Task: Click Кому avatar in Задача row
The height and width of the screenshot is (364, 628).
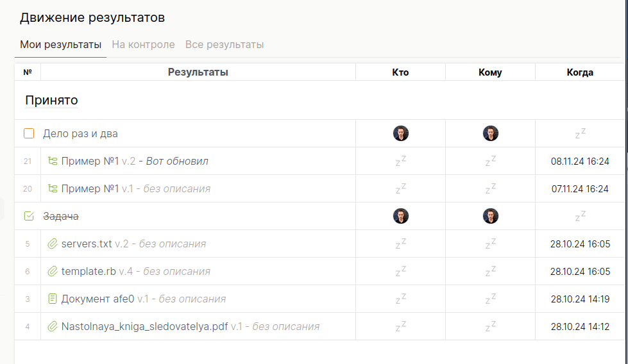Action: [490, 216]
